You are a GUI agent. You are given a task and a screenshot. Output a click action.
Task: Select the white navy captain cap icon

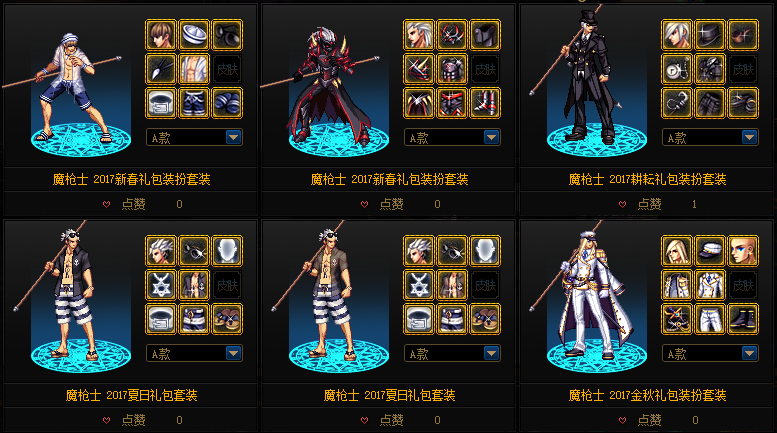pyautogui.click(x=710, y=251)
